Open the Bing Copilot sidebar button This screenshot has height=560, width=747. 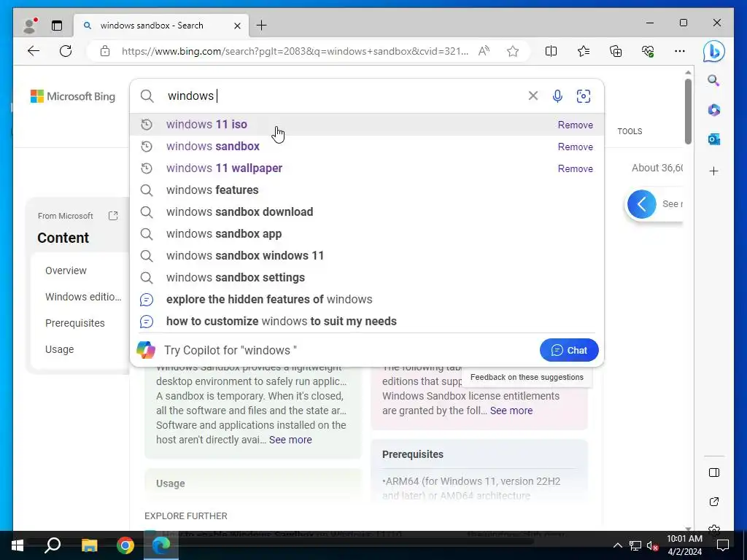pyautogui.click(x=713, y=52)
